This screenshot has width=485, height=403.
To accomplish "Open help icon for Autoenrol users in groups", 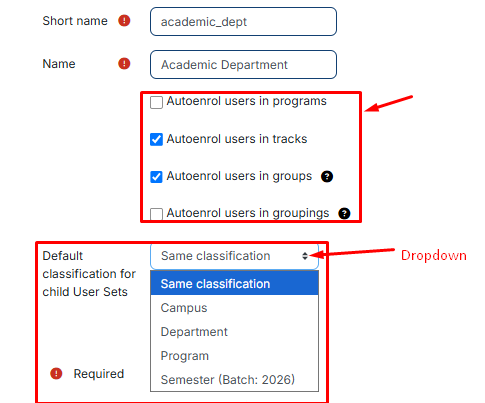I will click(327, 176).
